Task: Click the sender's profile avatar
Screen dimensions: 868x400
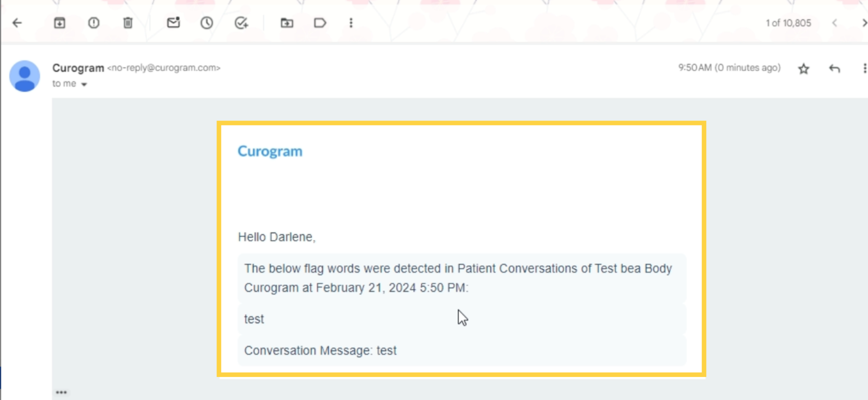Action: [25, 76]
